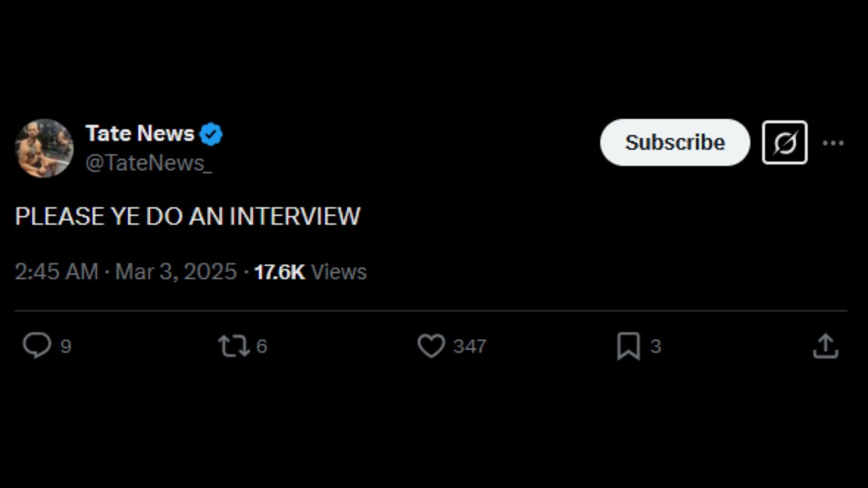
Task: Click the Mar 3, 2025 date
Action: (176, 272)
